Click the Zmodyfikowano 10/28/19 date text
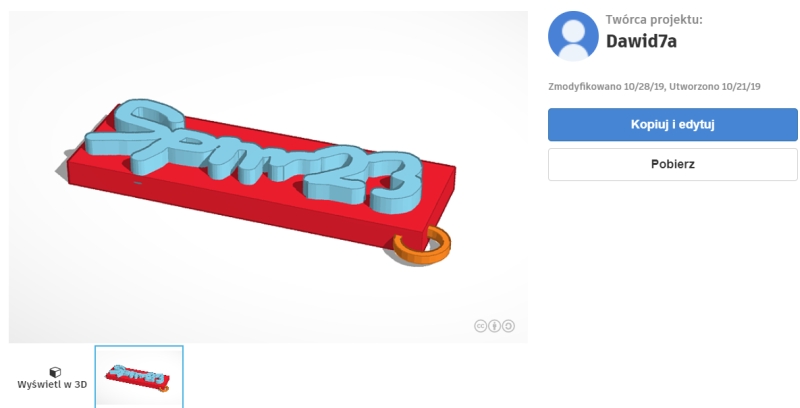 point(606,86)
